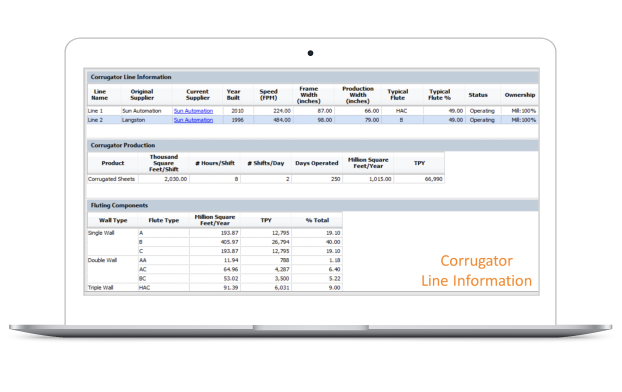The image size is (622, 392).
Task: Click the TPY header in Corrugator Production
Action: [419, 163]
